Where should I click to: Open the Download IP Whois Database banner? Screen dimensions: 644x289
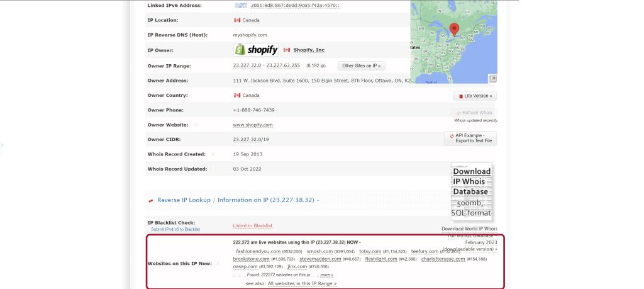(x=472, y=191)
